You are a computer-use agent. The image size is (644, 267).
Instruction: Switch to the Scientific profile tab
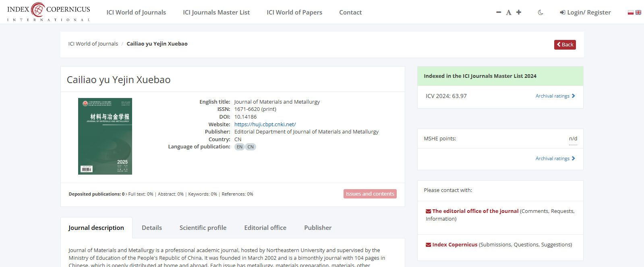point(203,228)
